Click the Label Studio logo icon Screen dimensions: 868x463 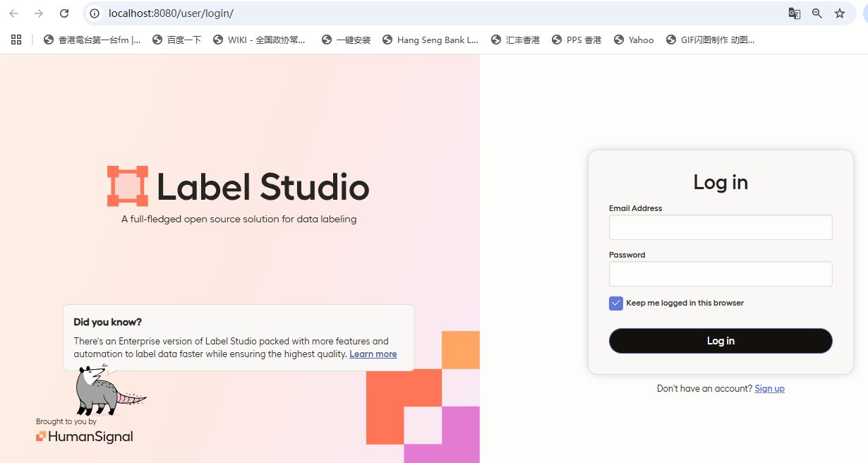(128, 186)
